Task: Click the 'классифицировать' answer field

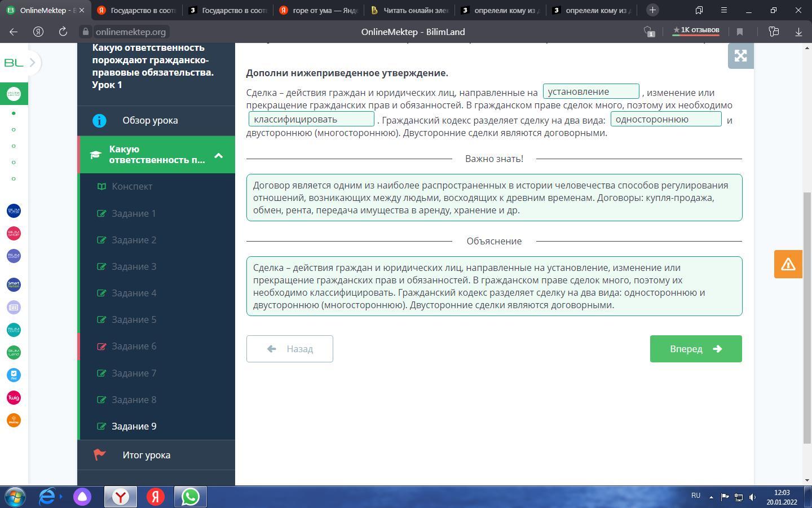Action: point(311,119)
